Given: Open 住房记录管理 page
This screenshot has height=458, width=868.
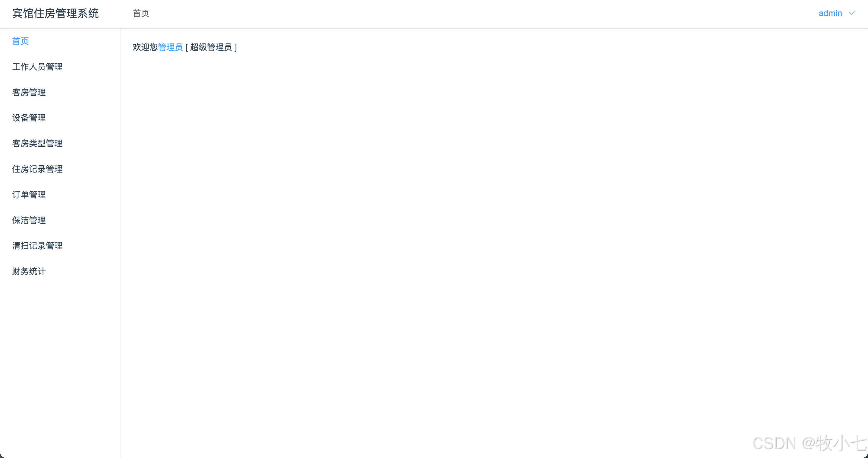Looking at the screenshot, I should [37, 169].
